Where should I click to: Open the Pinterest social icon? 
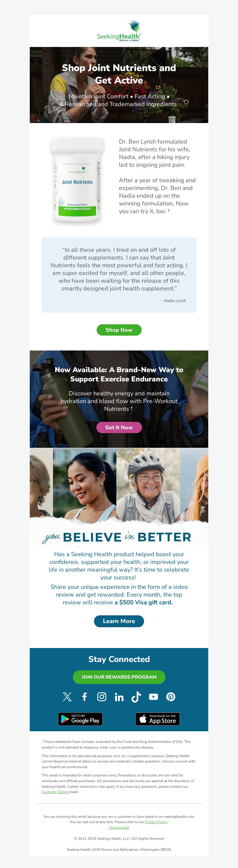[171, 697]
